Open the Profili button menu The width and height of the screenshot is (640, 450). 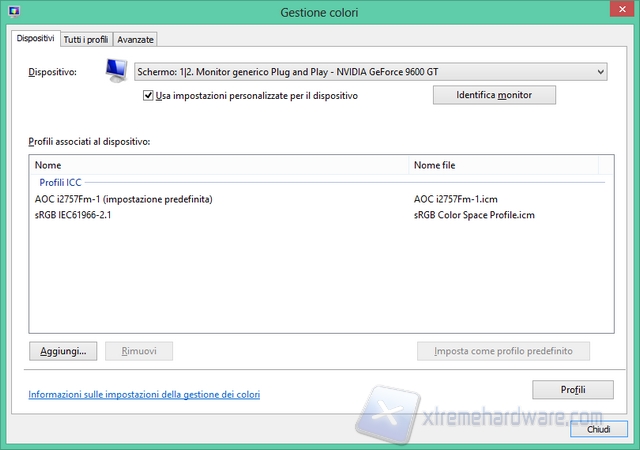(573, 389)
